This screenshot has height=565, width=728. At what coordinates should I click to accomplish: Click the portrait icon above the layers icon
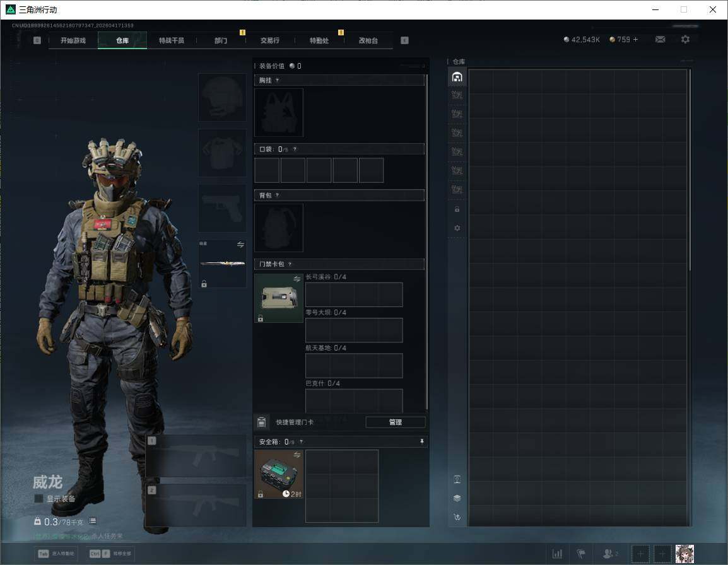click(457, 479)
